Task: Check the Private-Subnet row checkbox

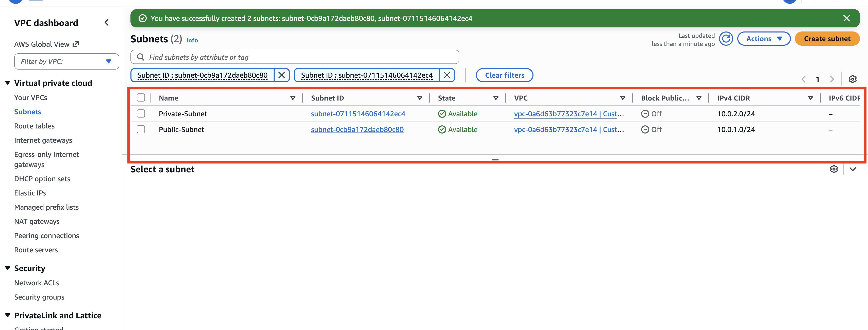Action: click(x=141, y=113)
